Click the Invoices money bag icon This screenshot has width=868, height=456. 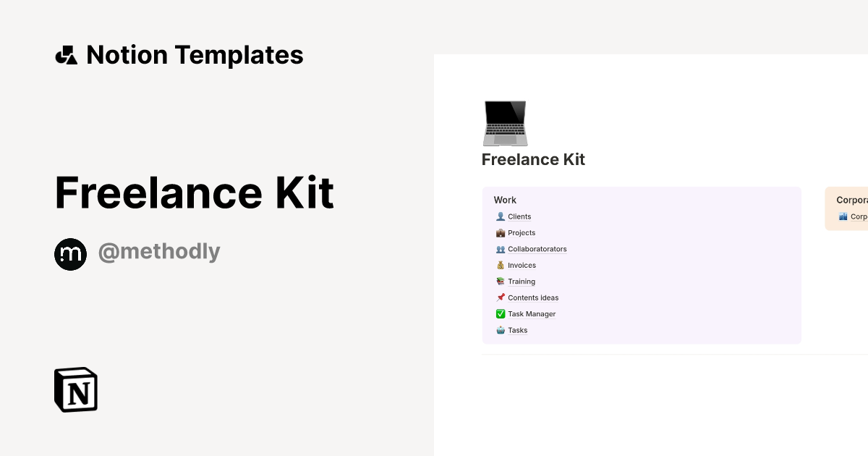pyautogui.click(x=501, y=265)
